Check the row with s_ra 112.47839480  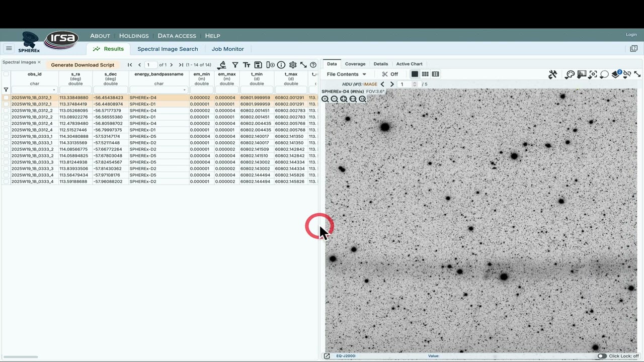tap(6, 123)
